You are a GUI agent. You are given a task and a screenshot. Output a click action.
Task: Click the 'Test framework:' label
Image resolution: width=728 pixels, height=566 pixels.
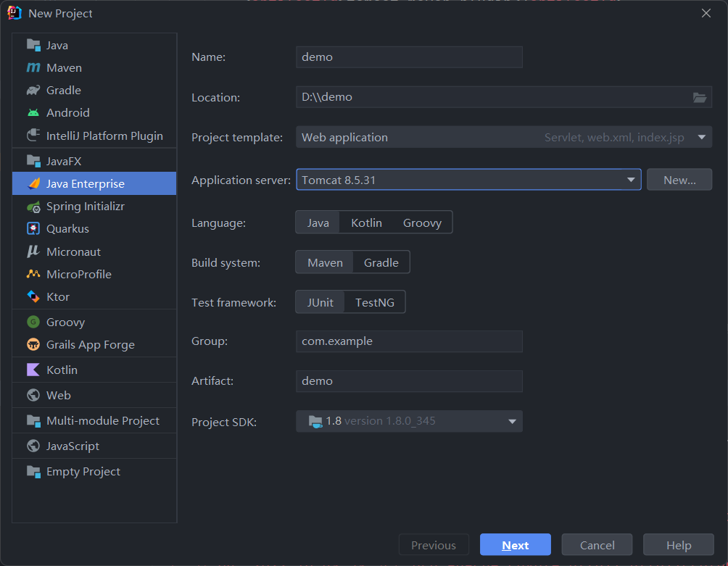tap(234, 303)
